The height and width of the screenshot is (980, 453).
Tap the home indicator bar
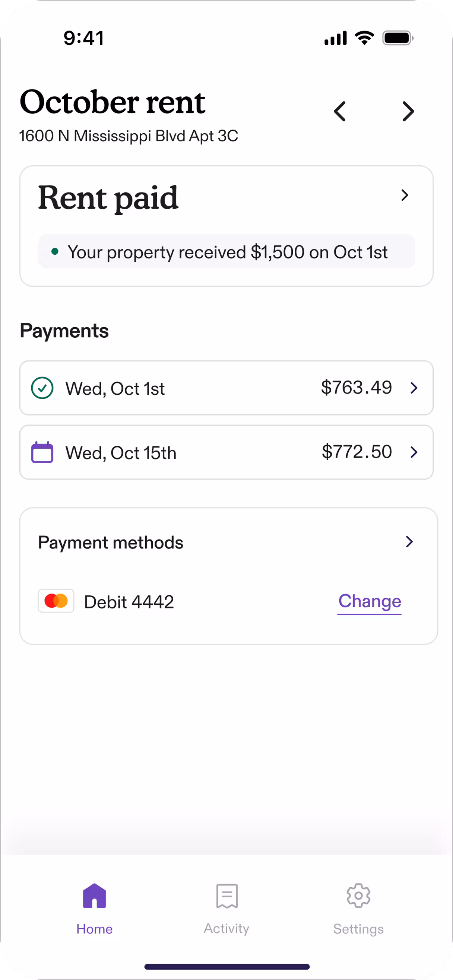point(227,967)
